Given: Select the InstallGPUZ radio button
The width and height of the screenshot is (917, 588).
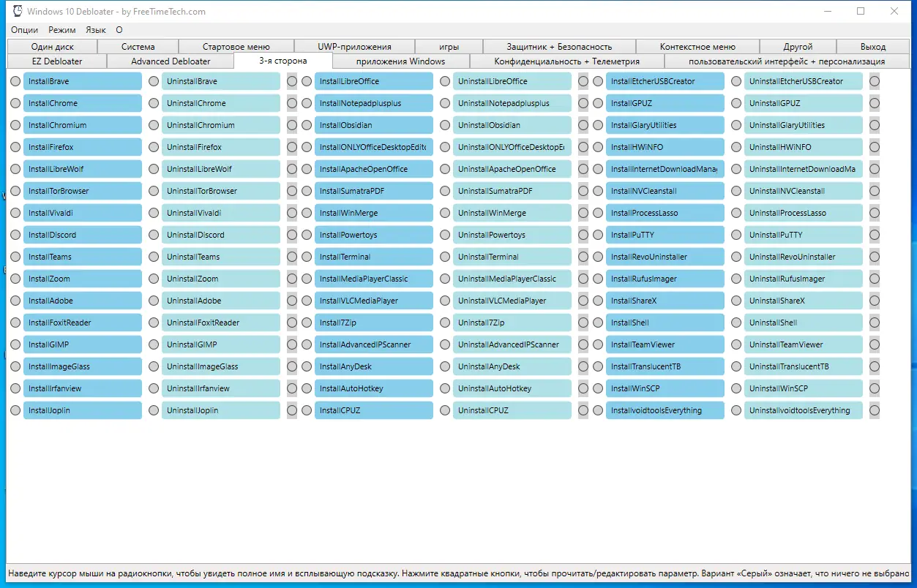Looking at the screenshot, I should 598,103.
